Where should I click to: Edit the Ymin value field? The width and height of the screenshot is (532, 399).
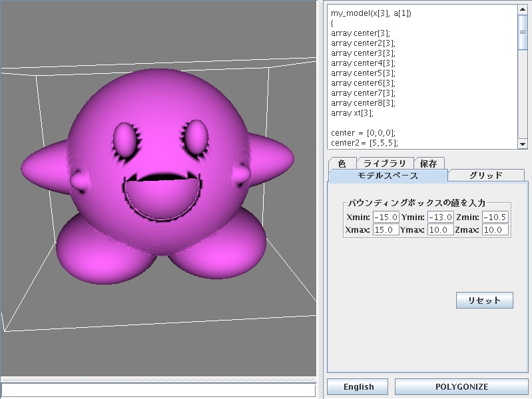[441, 217]
